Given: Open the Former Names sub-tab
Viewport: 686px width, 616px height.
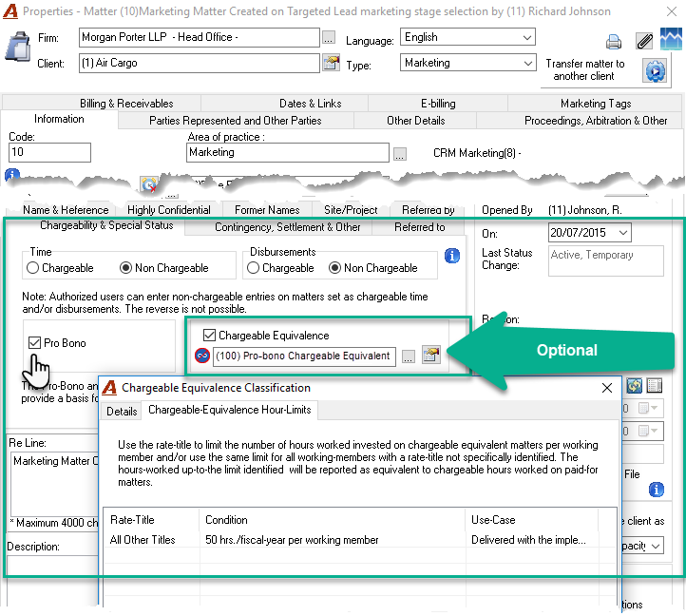Looking at the screenshot, I should [267, 210].
